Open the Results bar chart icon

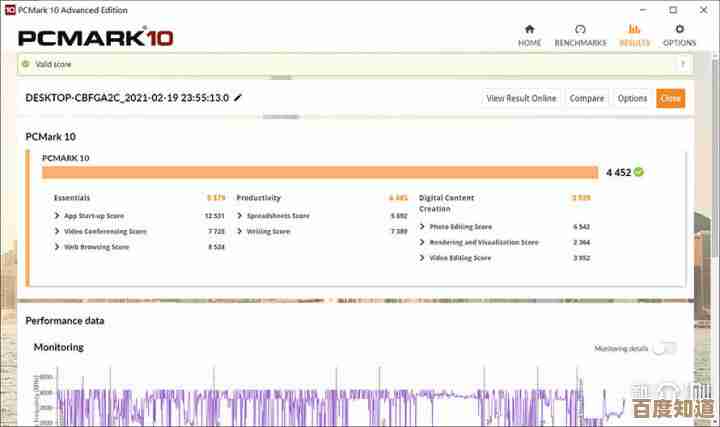(x=634, y=30)
